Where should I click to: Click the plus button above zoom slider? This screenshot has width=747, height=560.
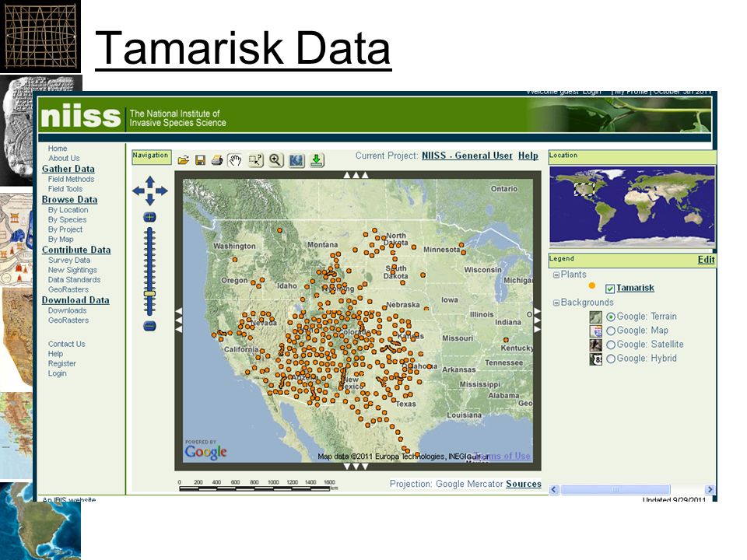[x=149, y=218]
